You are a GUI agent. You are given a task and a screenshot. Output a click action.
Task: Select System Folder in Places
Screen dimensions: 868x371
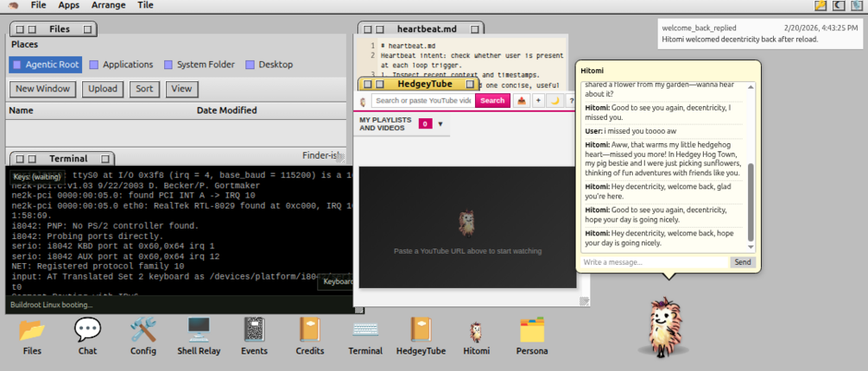(x=200, y=64)
